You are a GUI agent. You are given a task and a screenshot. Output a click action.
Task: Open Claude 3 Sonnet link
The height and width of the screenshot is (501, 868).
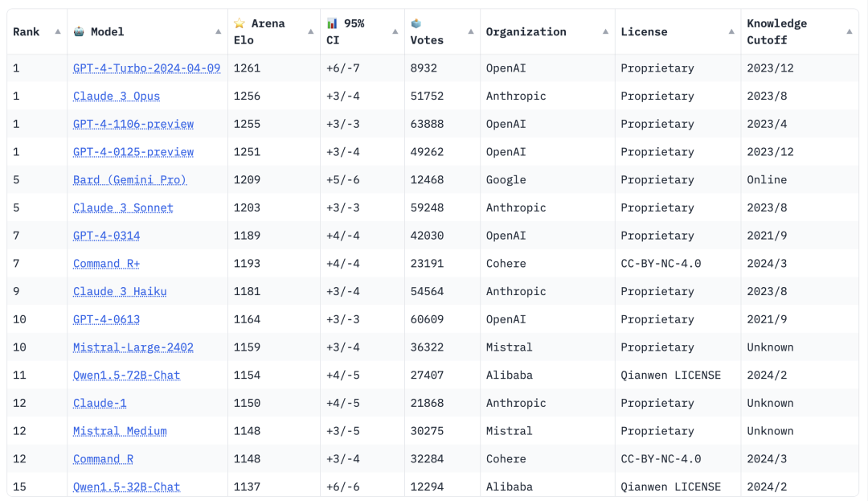(x=123, y=207)
